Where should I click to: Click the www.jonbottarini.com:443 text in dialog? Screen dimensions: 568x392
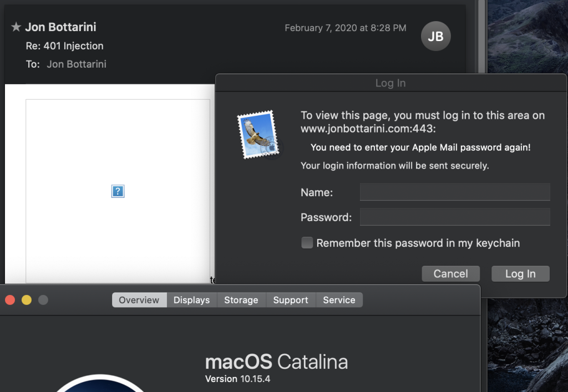click(x=368, y=129)
